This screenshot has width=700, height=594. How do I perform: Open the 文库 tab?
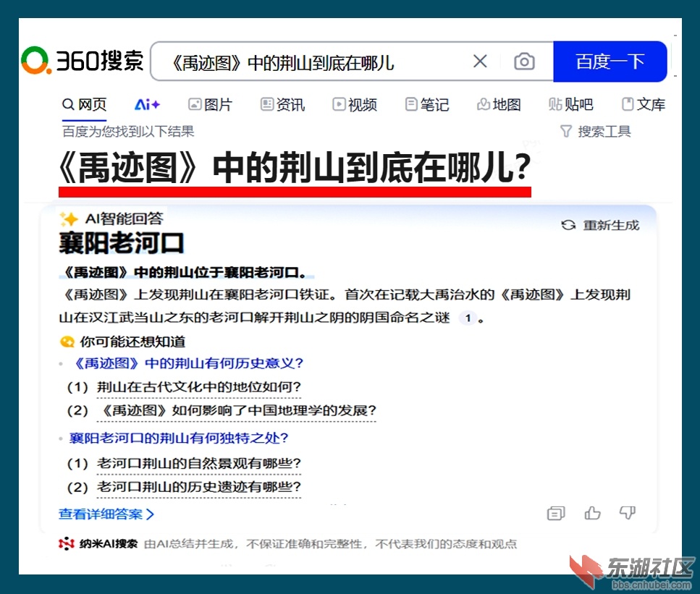644,105
